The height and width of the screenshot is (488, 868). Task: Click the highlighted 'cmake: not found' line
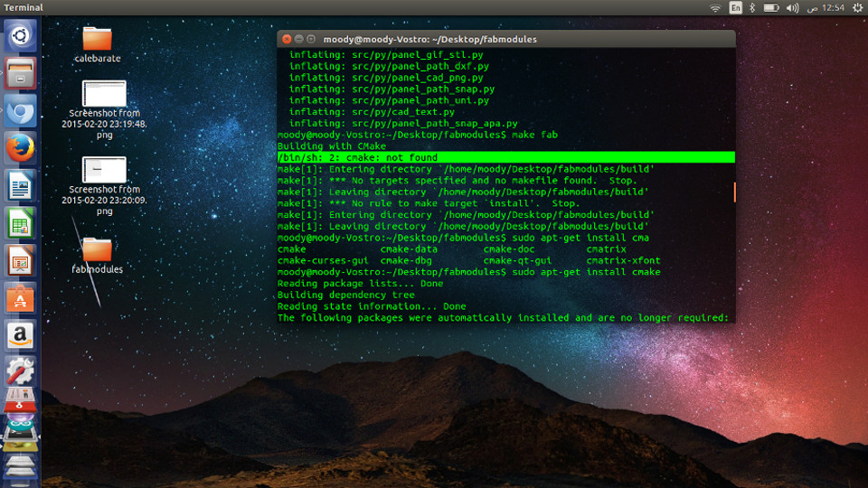click(506, 157)
